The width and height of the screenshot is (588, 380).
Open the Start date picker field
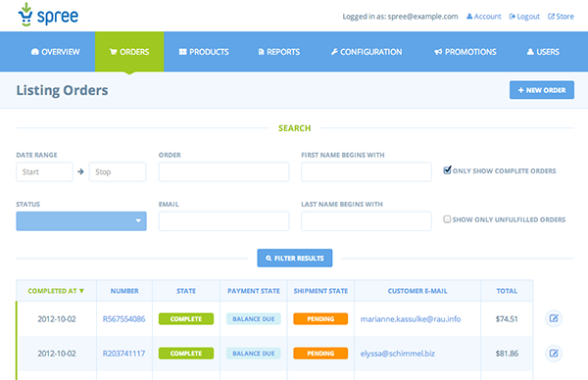click(x=44, y=172)
